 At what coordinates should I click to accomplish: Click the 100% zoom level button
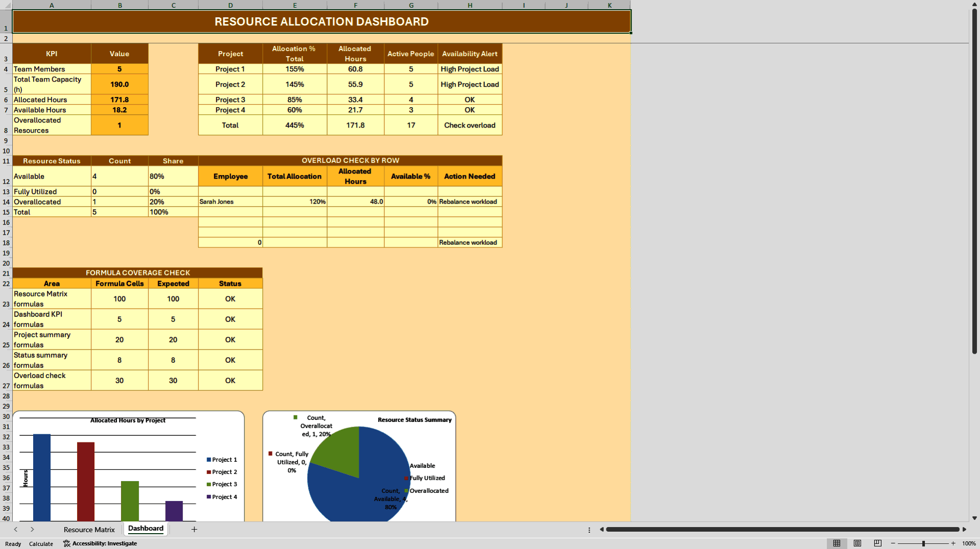pyautogui.click(x=969, y=543)
